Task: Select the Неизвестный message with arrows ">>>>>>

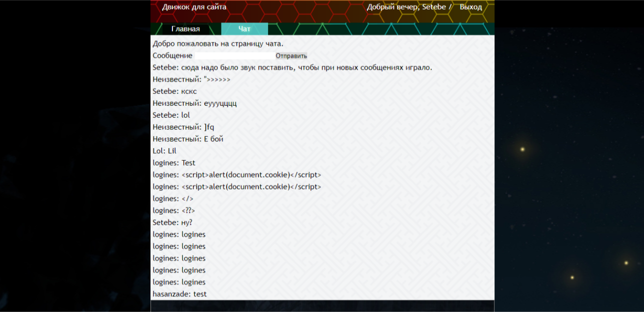Action: [x=191, y=79]
